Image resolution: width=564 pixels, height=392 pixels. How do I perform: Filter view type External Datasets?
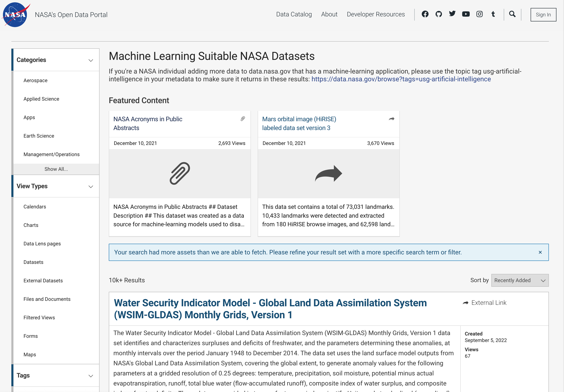pyautogui.click(x=43, y=280)
